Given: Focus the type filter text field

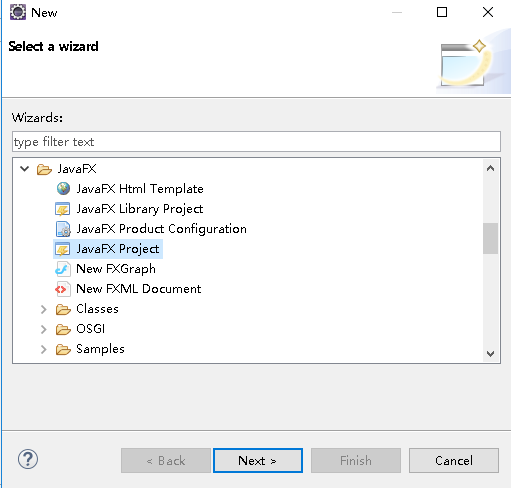Looking at the screenshot, I should point(256,142).
